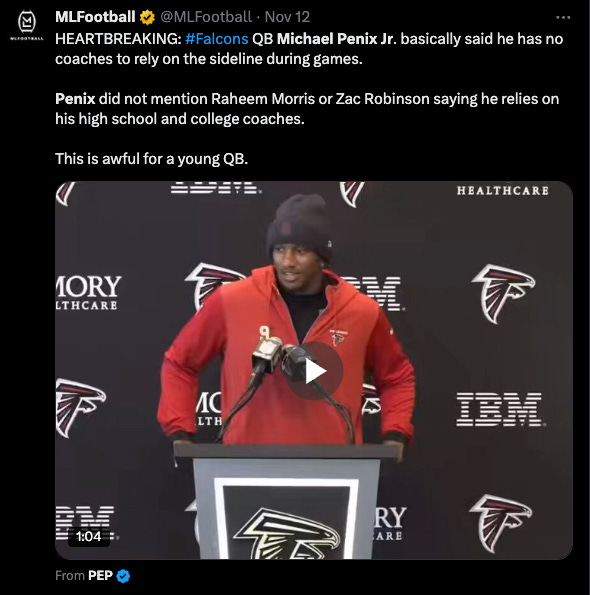
Task: Open the PEP source account link
Action: point(101,576)
